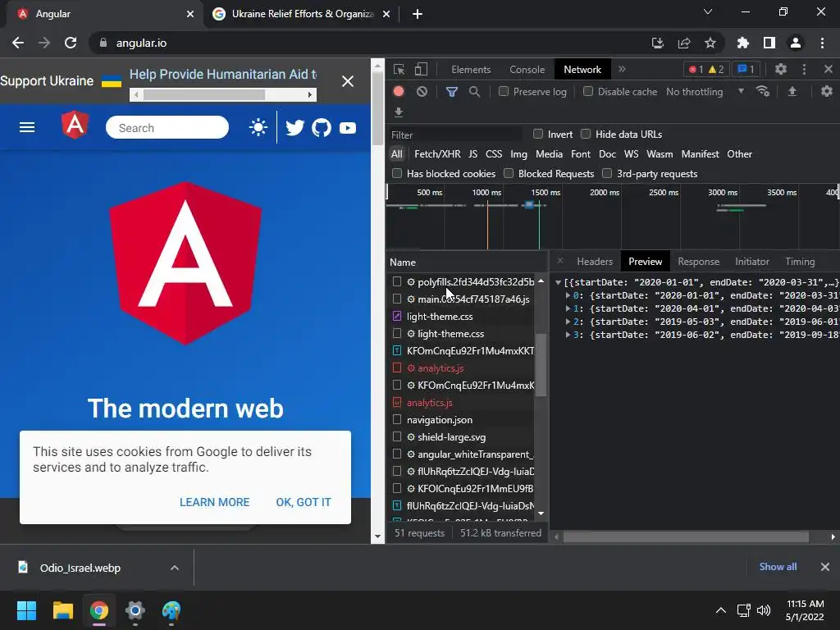Enable the Preserve log checkbox
This screenshot has width=840, height=630.
[504, 91]
